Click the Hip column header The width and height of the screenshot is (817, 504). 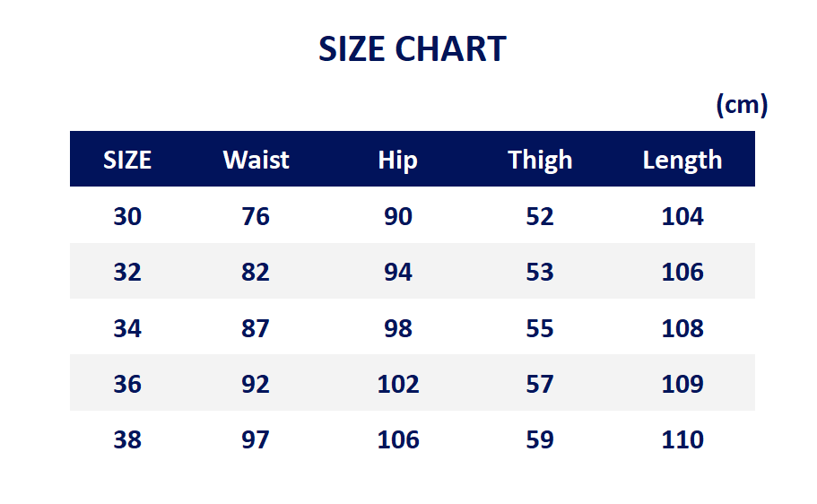tap(397, 161)
